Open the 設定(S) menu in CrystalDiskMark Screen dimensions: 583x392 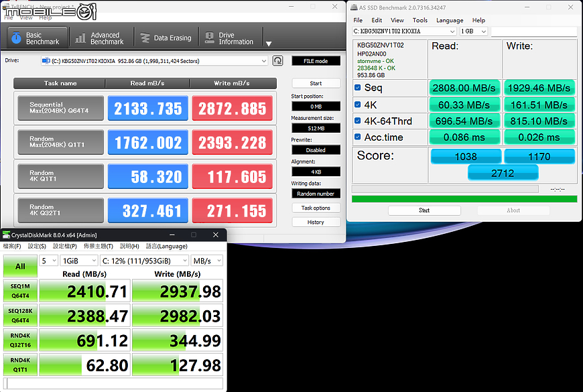[x=37, y=246]
